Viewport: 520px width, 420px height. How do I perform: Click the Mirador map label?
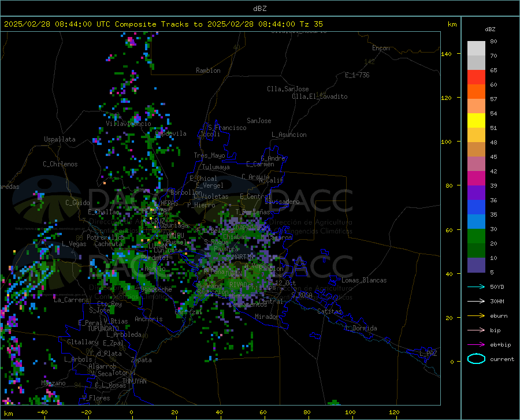[x=267, y=317]
